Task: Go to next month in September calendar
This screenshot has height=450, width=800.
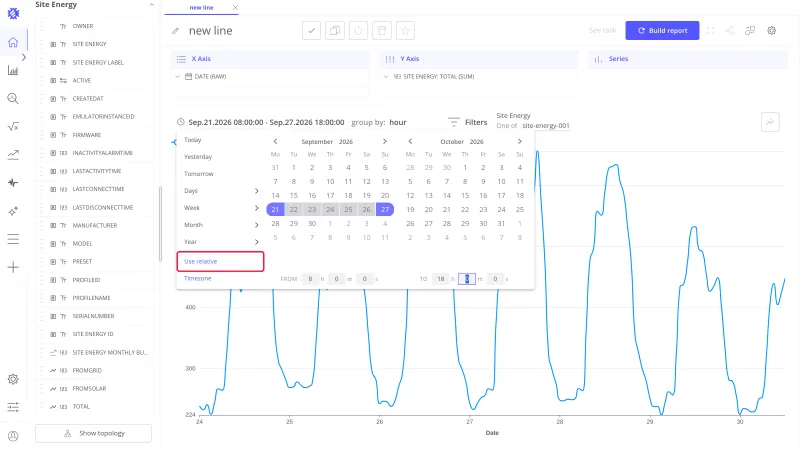Action: coord(385,141)
